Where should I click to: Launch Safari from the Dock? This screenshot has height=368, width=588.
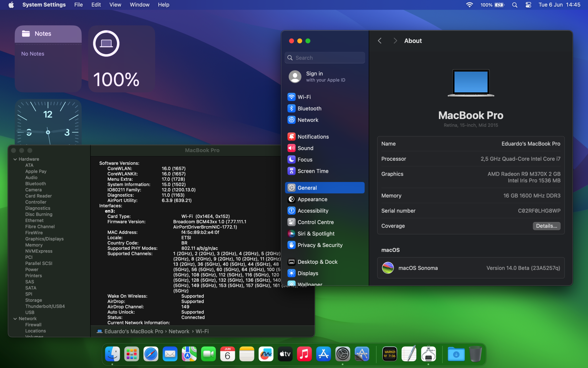[151, 354]
